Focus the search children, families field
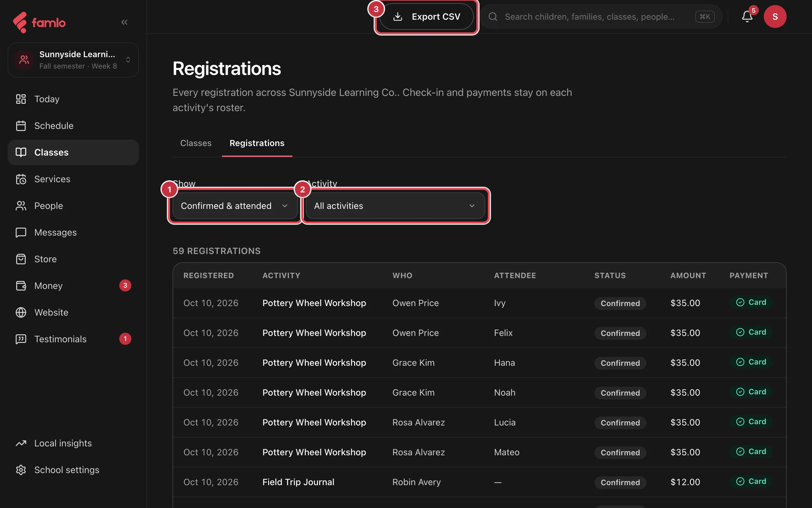This screenshot has height=508, width=812. [601, 17]
